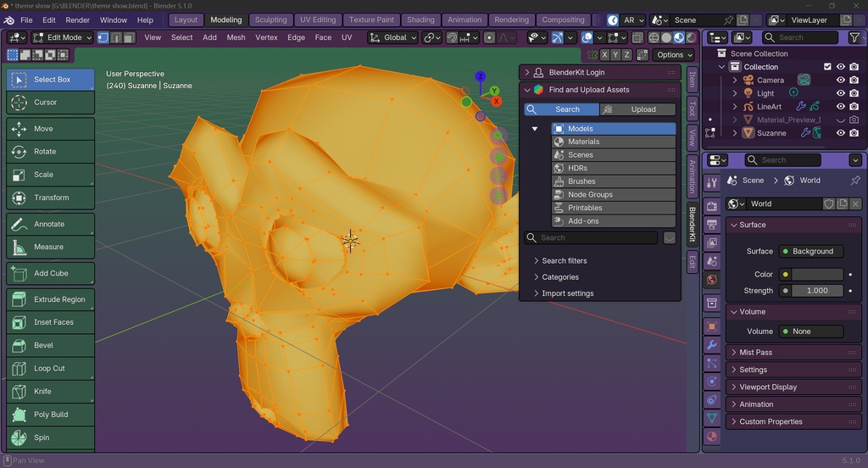Open the BlenderKit sidebar tab
Viewport: 868px width, 468px height.
692,224
